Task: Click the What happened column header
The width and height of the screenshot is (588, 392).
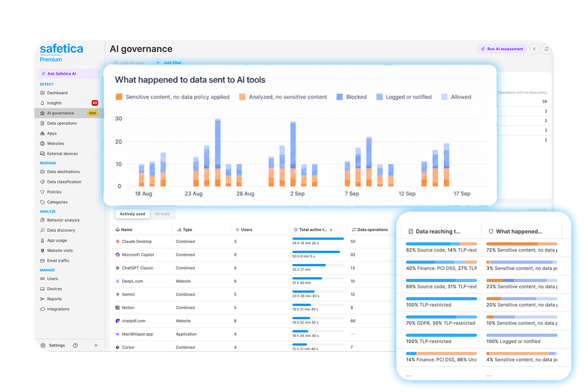Action: coord(515,231)
